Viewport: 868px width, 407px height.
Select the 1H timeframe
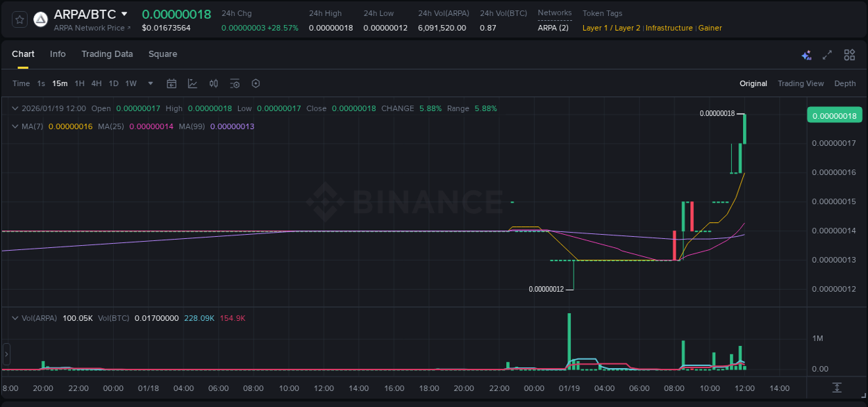[78, 83]
